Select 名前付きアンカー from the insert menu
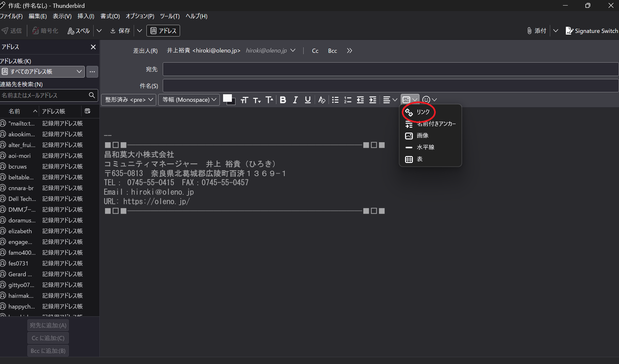This screenshot has width=619, height=364. [x=430, y=124]
